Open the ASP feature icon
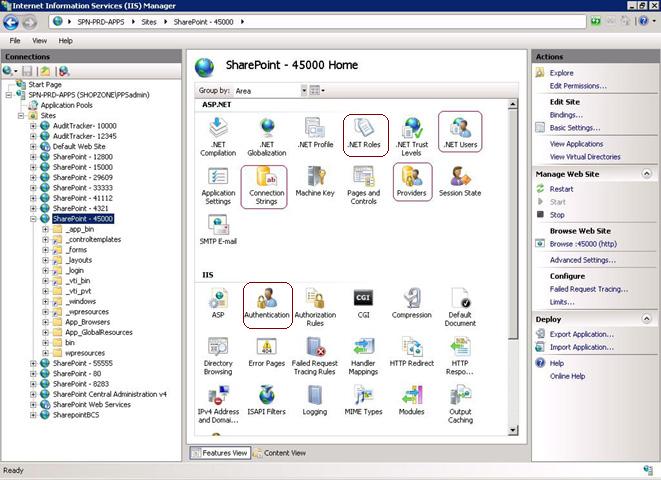The image size is (661, 480). (218, 303)
